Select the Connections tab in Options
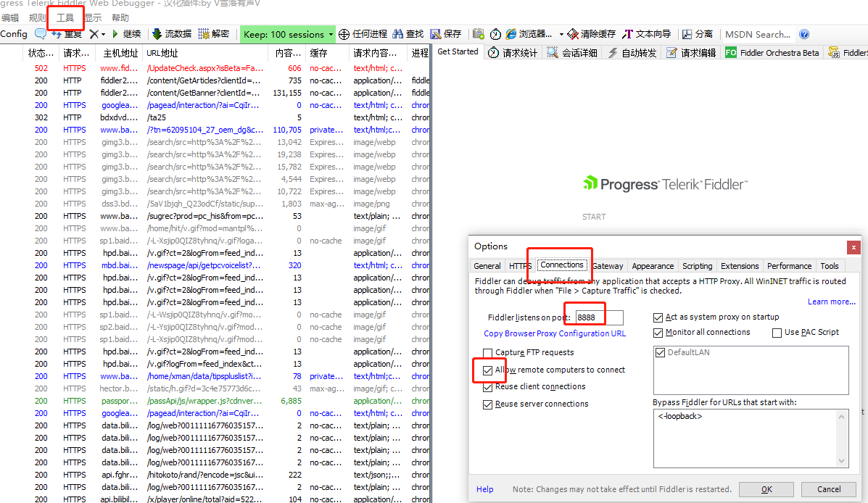This screenshot has width=868, height=503. (561, 265)
